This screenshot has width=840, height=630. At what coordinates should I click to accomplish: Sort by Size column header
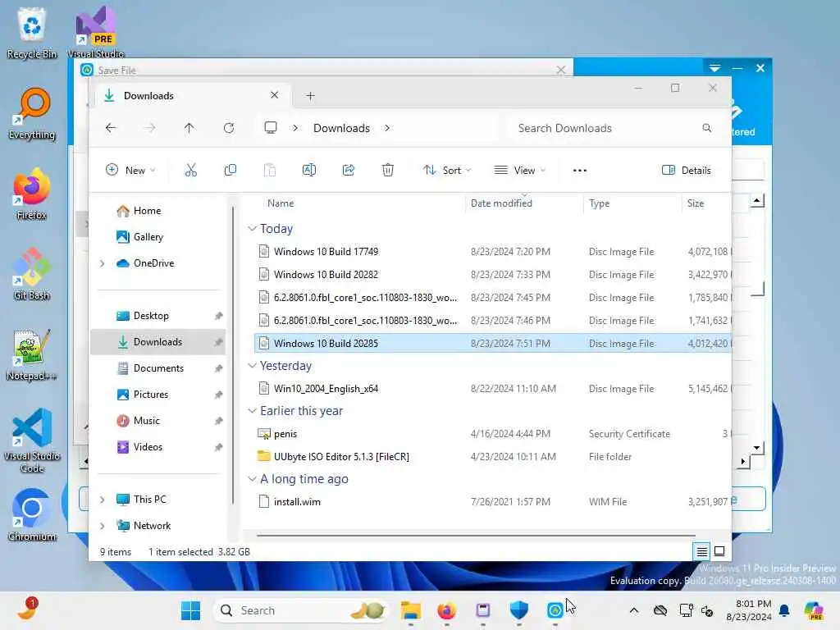[x=696, y=203]
